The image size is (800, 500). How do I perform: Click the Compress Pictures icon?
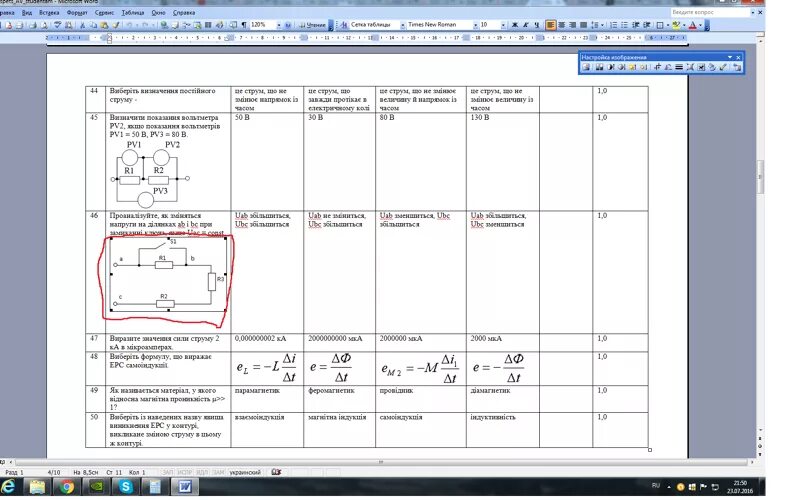pos(690,67)
